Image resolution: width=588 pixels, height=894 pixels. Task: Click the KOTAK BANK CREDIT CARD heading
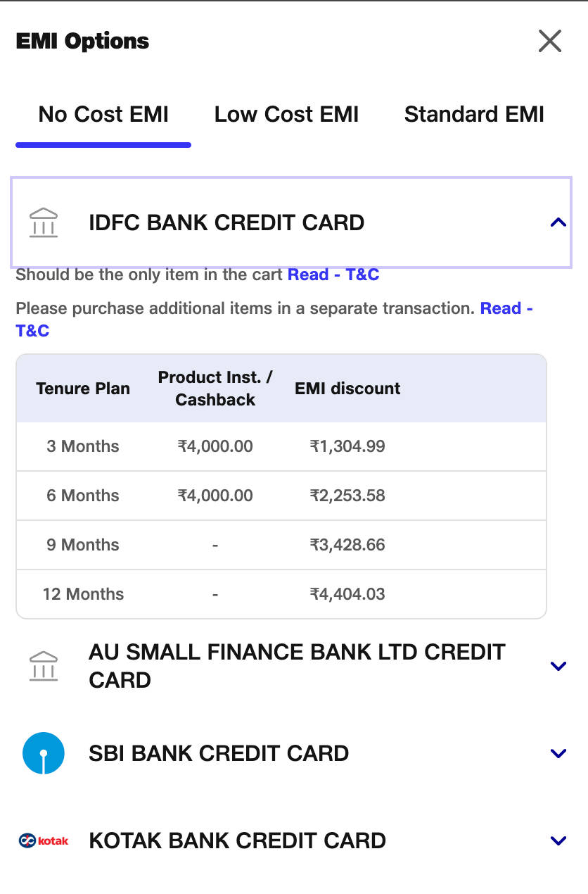(237, 841)
